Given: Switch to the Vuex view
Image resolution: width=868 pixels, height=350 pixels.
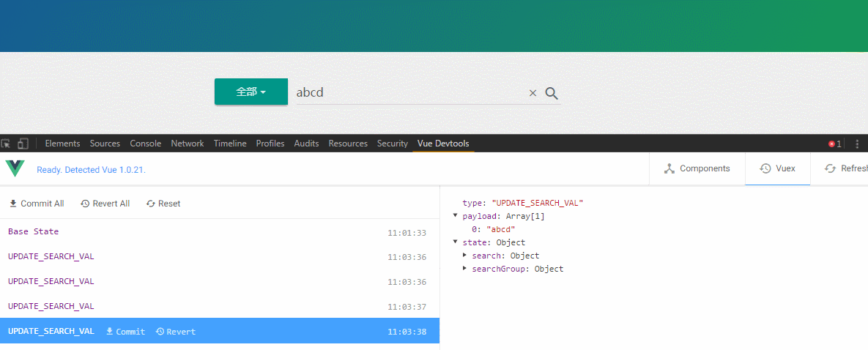Looking at the screenshot, I should coord(777,168).
